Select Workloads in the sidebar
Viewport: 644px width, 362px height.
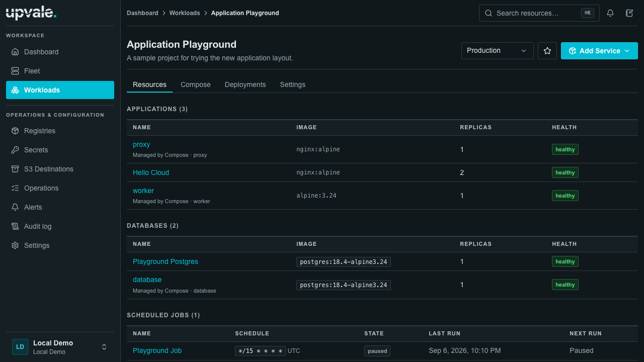tap(60, 90)
